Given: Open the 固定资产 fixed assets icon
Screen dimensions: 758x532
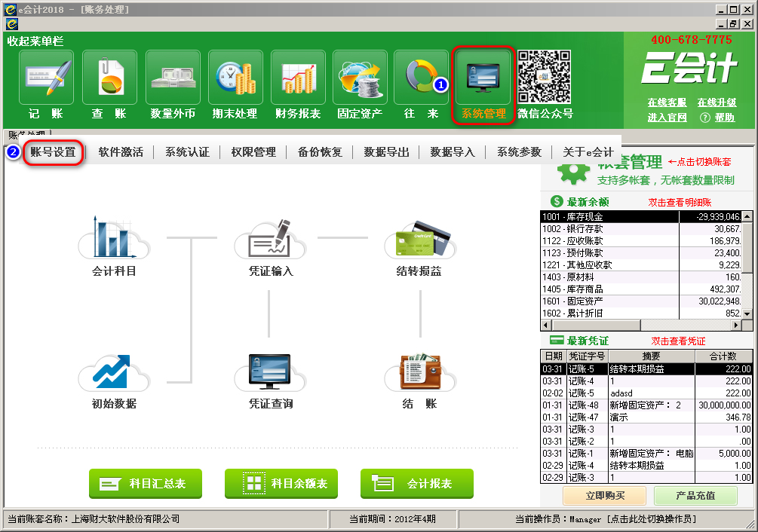Looking at the screenshot, I should 361,78.
